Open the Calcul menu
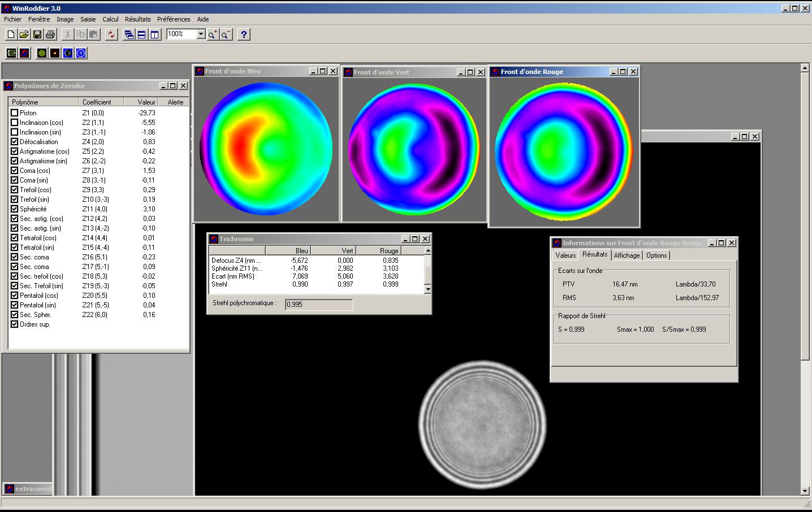 pyautogui.click(x=110, y=19)
